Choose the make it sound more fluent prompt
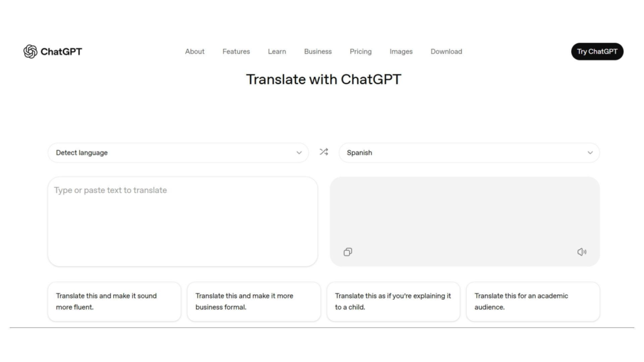644x362 pixels. (x=114, y=302)
